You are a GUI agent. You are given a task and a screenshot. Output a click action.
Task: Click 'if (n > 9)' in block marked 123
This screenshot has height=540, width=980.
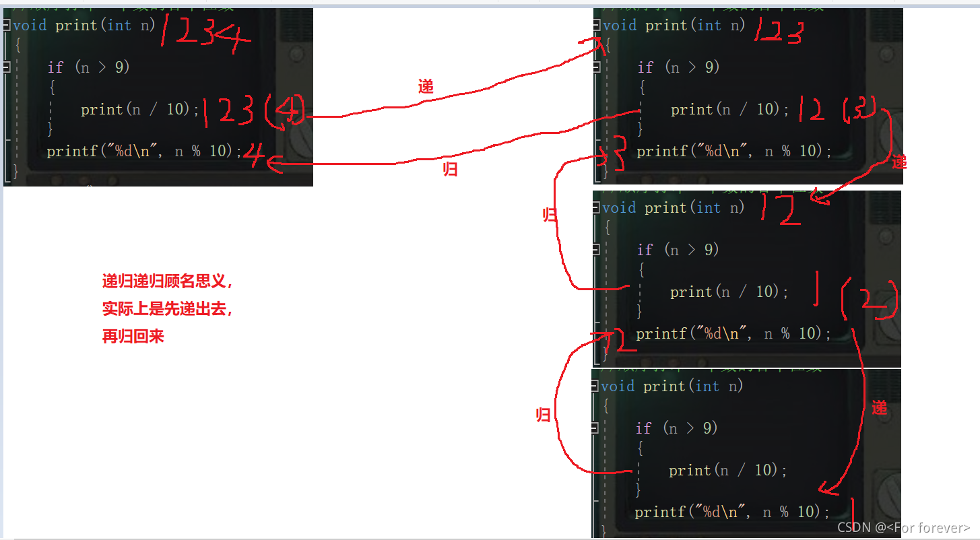679,67
